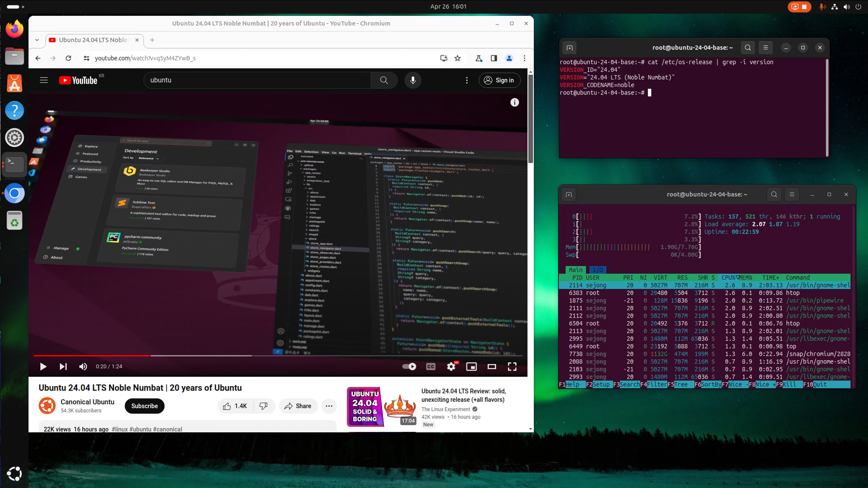This screenshot has height=488, width=868.
Task: Dislike the video
Action: 263,406
